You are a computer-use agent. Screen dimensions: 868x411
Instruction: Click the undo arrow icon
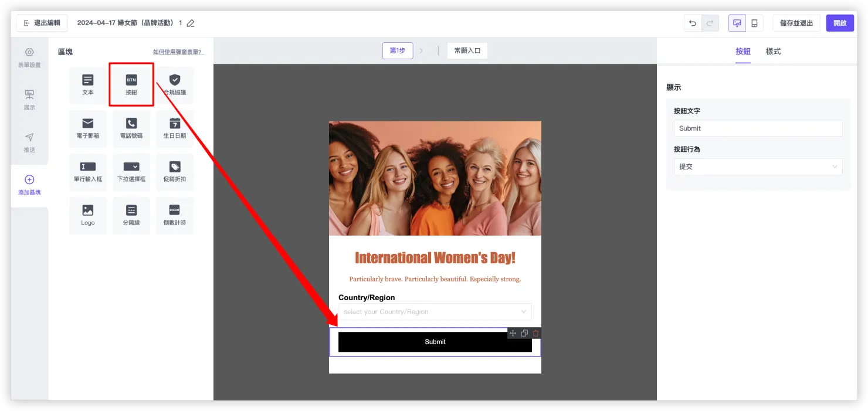[x=693, y=23]
